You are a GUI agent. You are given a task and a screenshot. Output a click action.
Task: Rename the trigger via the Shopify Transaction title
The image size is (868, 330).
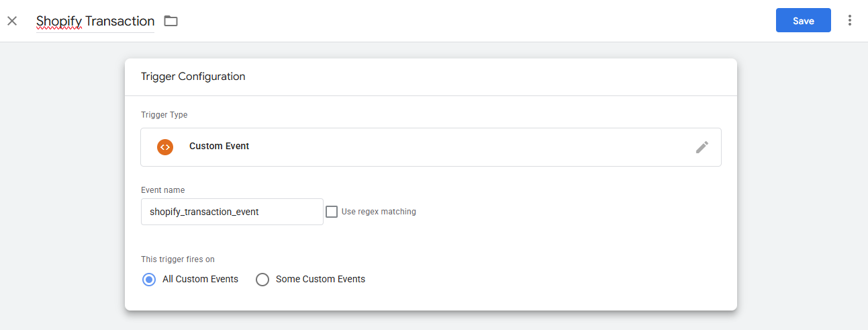pos(95,22)
